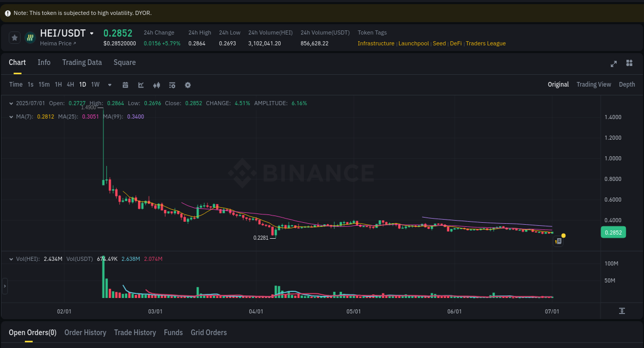Switch chart to Trading View mode
The width and height of the screenshot is (644, 348).
click(594, 84)
